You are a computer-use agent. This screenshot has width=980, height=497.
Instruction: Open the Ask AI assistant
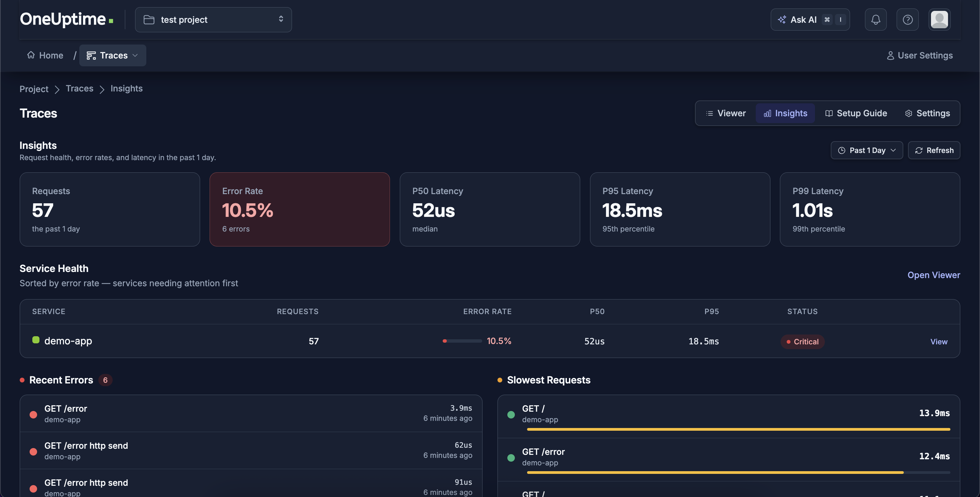click(x=810, y=20)
